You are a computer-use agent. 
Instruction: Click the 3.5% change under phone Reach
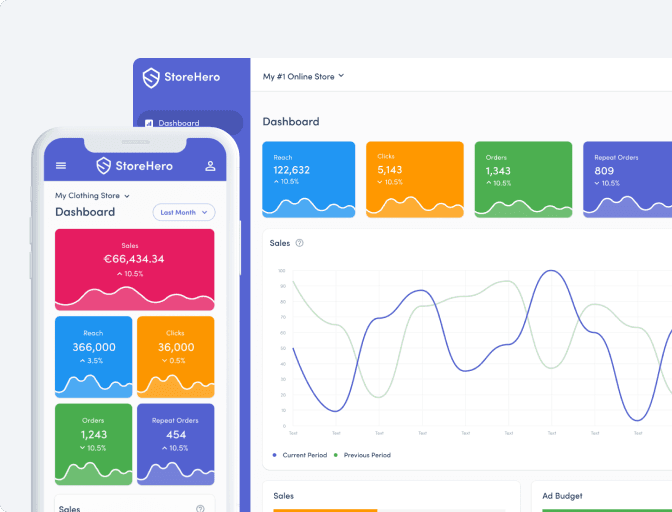(x=91, y=361)
